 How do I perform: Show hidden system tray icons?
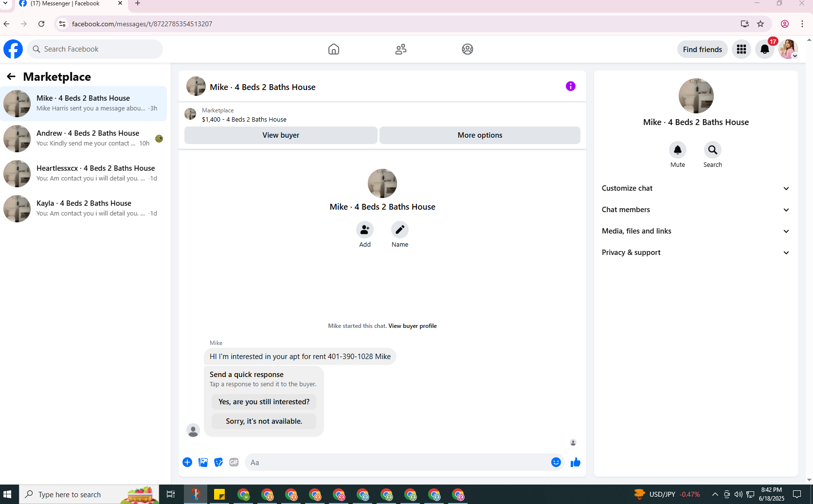click(x=715, y=494)
